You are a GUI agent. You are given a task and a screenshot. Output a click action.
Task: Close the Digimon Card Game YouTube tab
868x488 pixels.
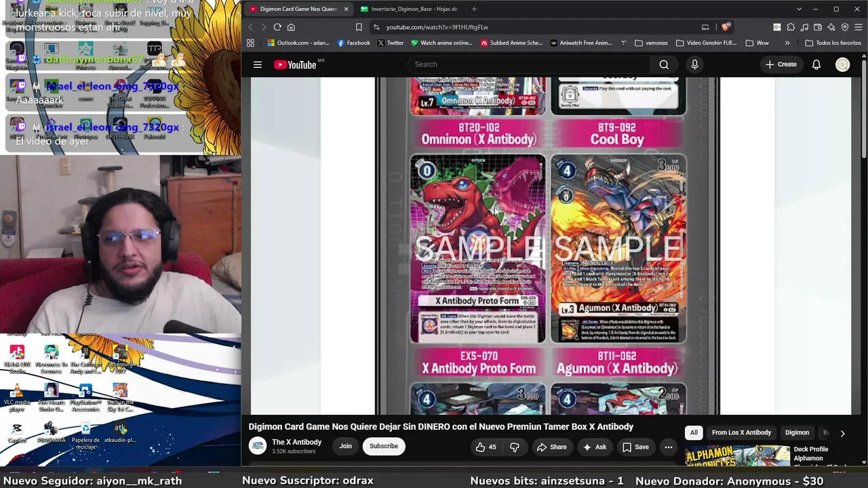(x=346, y=9)
